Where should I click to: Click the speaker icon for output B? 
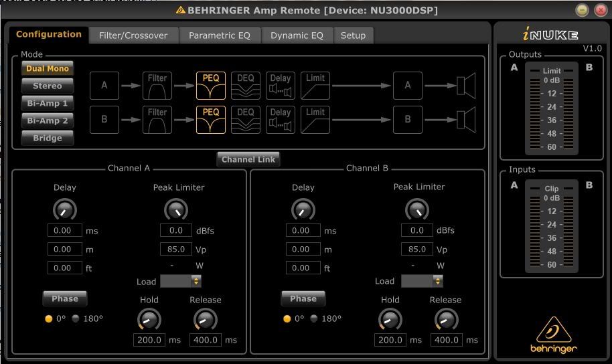466,120
